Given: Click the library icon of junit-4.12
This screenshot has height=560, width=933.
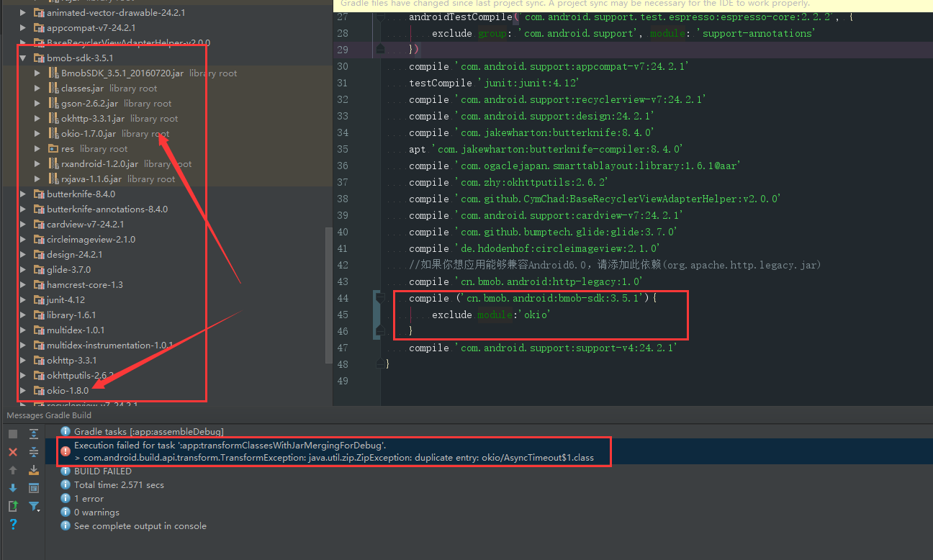Looking at the screenshot, I should [x=39, y=300].
